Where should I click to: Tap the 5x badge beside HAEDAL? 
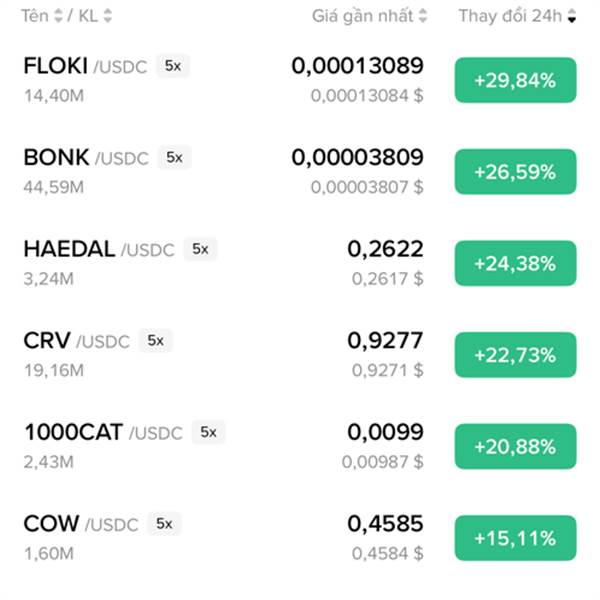pos(201,249)
